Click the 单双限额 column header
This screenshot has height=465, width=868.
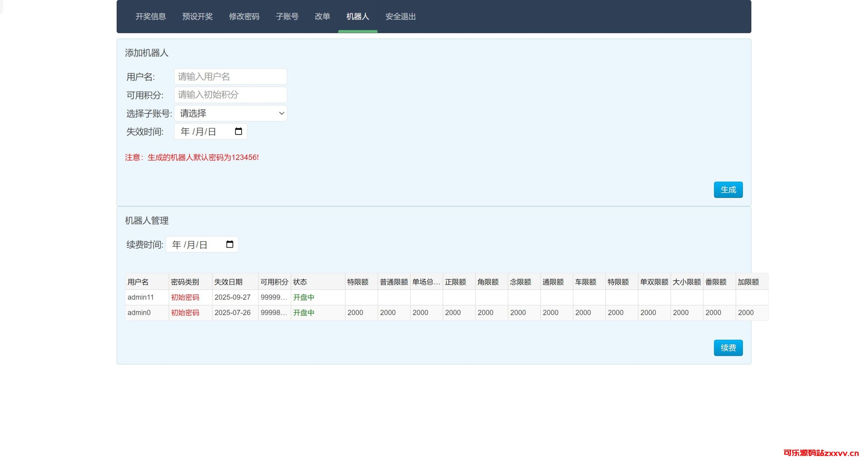654,282
